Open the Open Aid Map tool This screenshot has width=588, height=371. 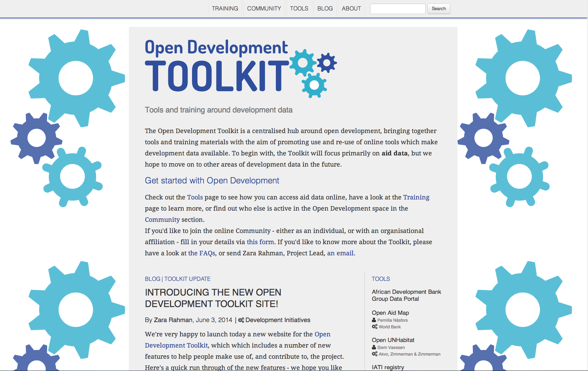[x=390, y=313]
